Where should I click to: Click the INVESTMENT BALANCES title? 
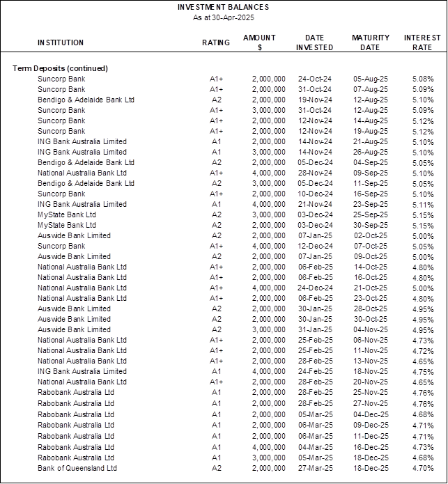[x=223, y=7]
